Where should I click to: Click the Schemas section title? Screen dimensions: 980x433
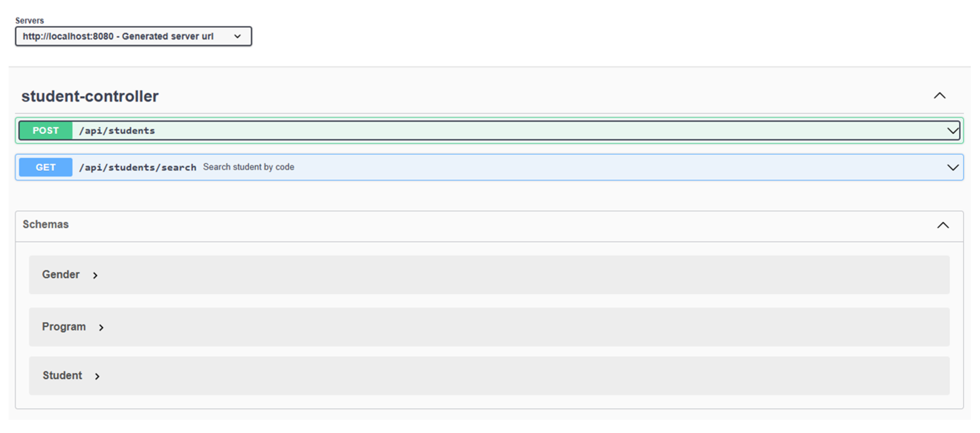[45, 224]
